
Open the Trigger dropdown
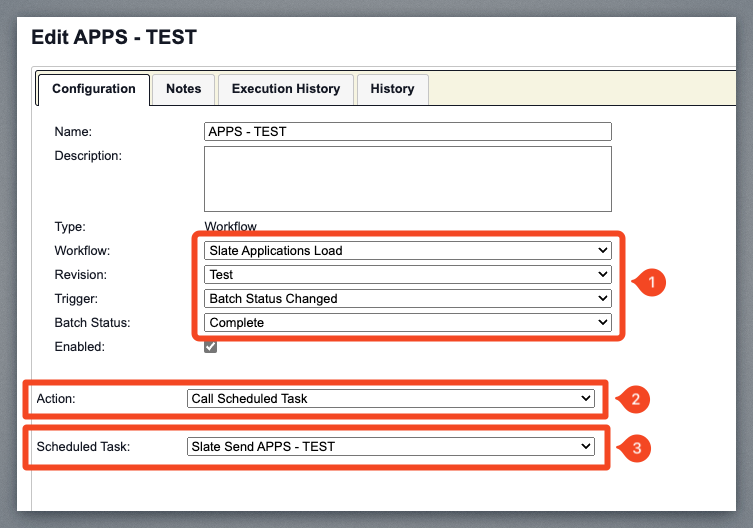[407, 298]
